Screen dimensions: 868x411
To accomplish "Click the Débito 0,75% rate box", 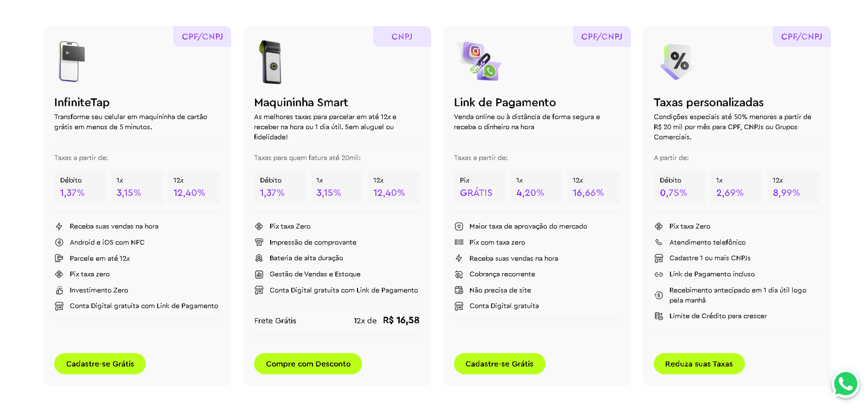I will coord(679,187).
